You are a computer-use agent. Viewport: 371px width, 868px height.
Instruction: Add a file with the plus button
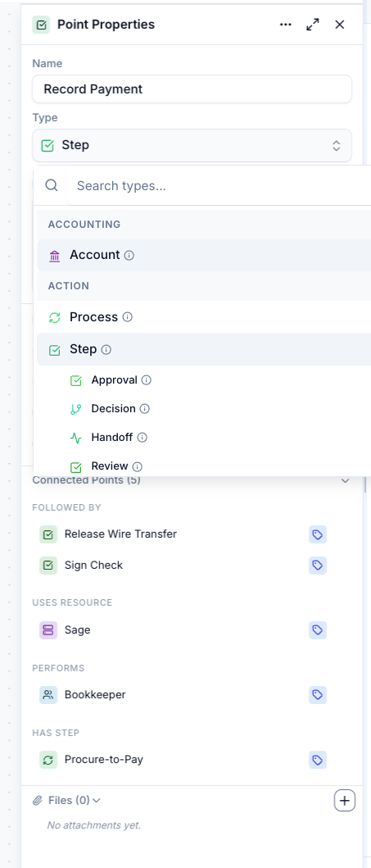345,801
